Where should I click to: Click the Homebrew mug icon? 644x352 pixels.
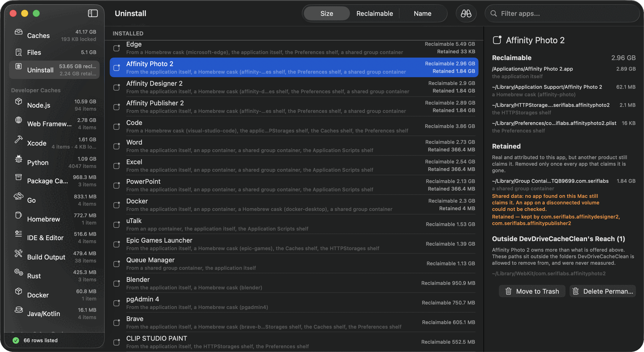[19, 215]
